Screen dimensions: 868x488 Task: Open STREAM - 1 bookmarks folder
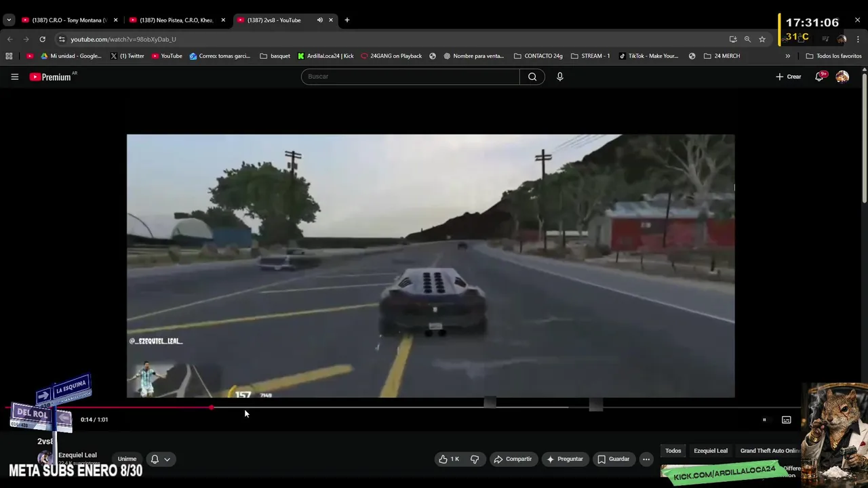pyautogui.click(x=590, y=56)
